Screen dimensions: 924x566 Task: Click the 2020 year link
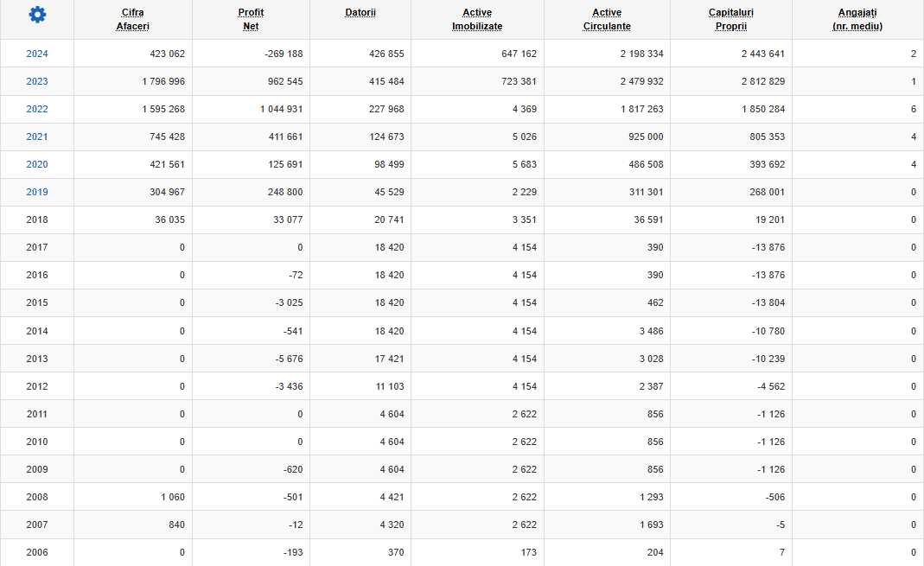pos(37,164)
